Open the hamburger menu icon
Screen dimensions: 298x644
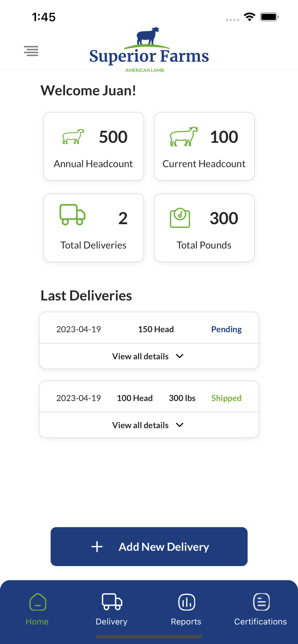coord(31,51)
